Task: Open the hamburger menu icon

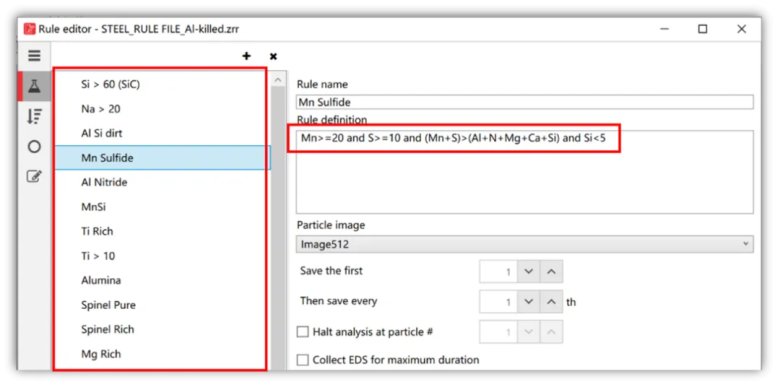Action: coord(34,56)
